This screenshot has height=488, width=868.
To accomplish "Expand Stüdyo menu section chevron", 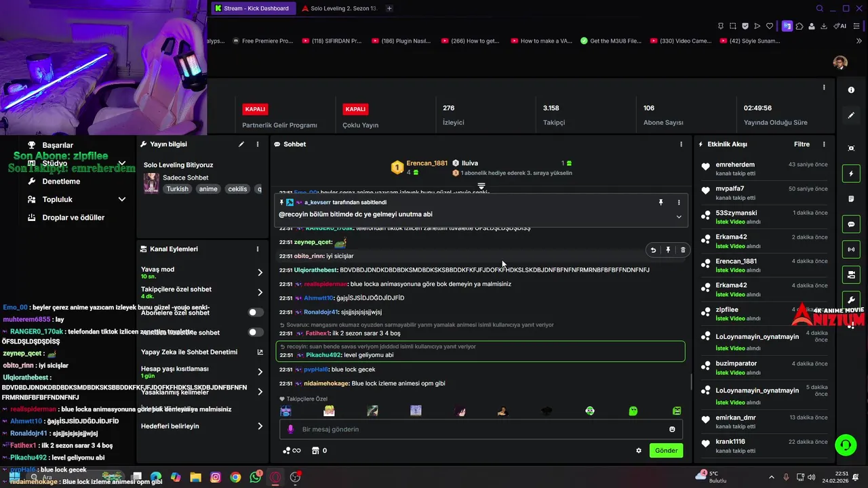I will pyautogui.click(x=122, y=163).
